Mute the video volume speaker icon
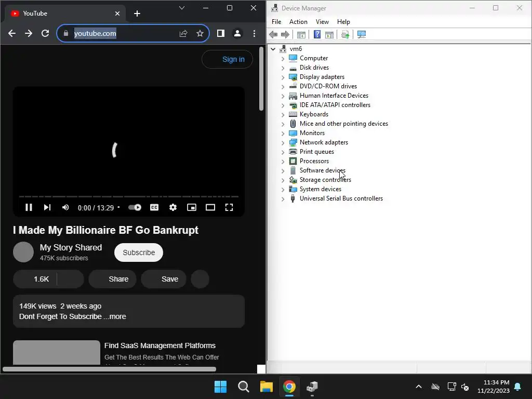 tap(65, 207)
